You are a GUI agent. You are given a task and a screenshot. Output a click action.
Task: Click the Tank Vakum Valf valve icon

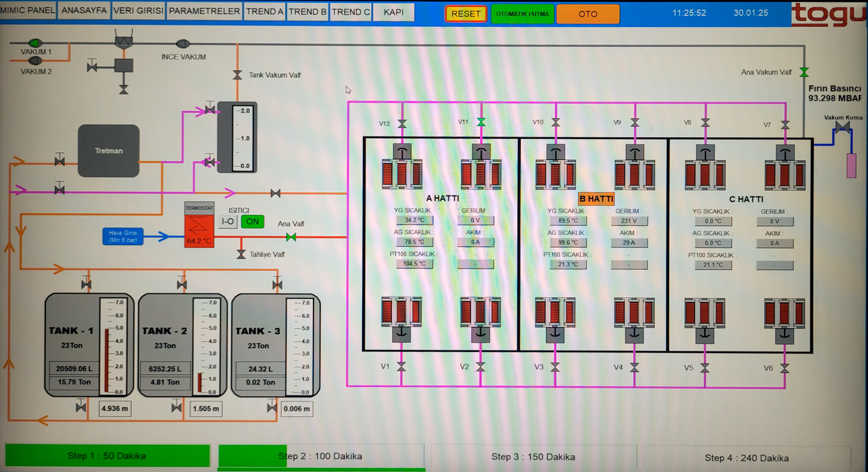237,75
